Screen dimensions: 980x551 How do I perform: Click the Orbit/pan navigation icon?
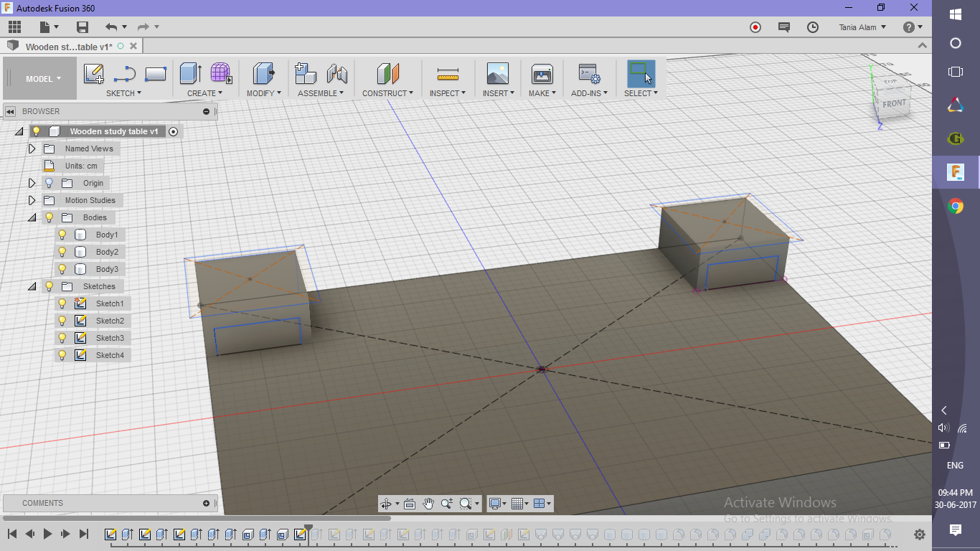[386, 504]
